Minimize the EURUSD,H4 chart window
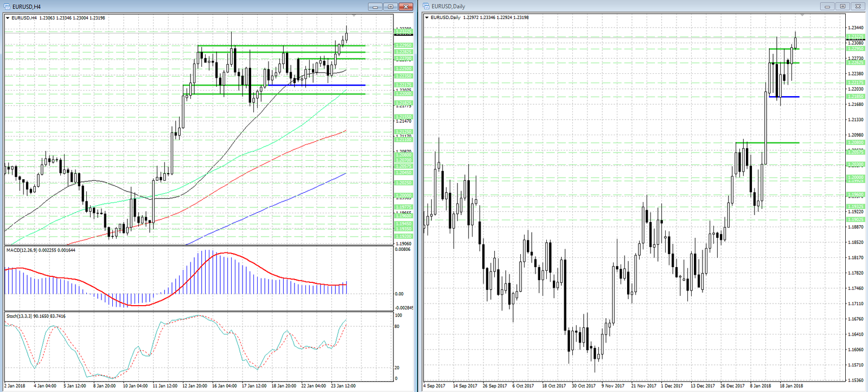The height and width of the screenshot is (392, 868). click(x=375, y=7)
